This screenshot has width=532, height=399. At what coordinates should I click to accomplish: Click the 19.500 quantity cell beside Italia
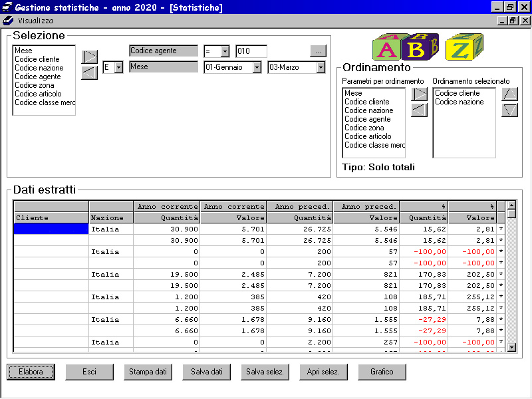point(167,274)
